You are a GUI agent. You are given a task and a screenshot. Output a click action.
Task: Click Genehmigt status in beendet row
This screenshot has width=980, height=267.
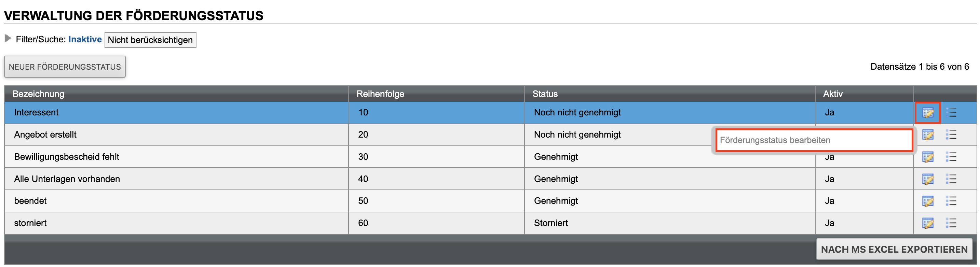pos(556,201)
